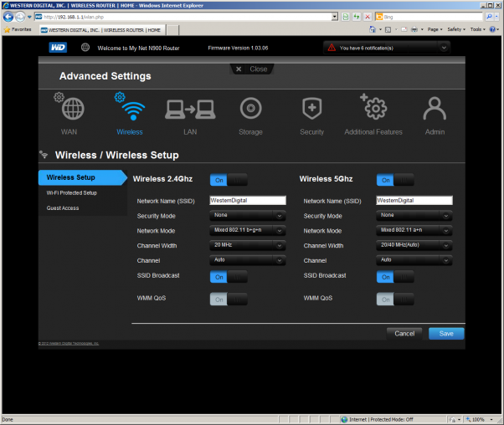Click the language globe icon in header
The width and height of the screenshot is (504, 425).
click(x=85, y=47)
